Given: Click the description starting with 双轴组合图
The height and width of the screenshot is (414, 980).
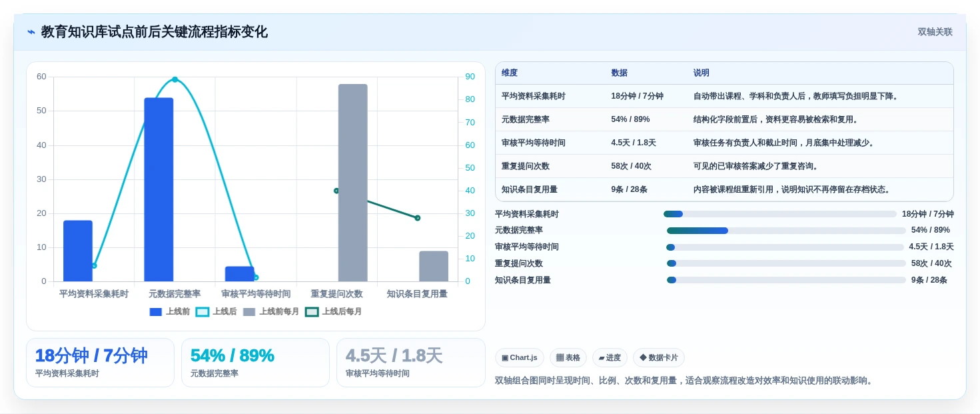Looking at the screenshot, I should point(684,381).
